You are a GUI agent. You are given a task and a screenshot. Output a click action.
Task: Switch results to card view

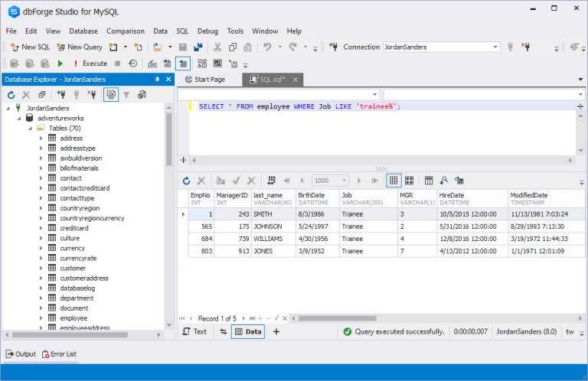coord(409,181)
